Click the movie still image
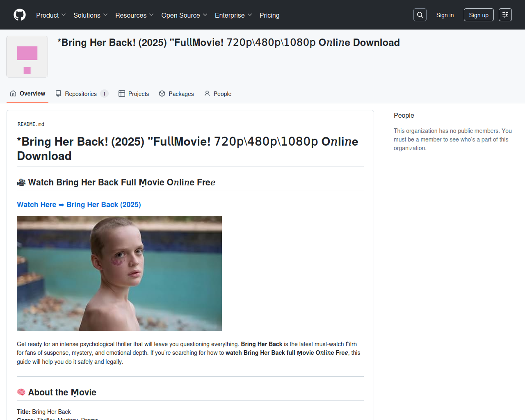525x420 pixels. click(119, 273)
